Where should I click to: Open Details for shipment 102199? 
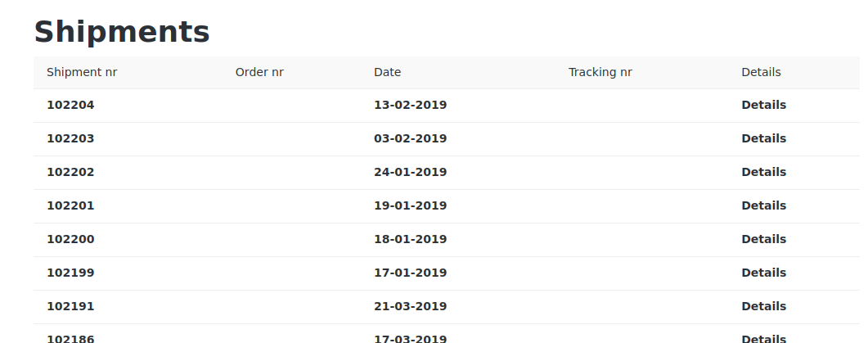pyautogui.click(x=763, y=273)
